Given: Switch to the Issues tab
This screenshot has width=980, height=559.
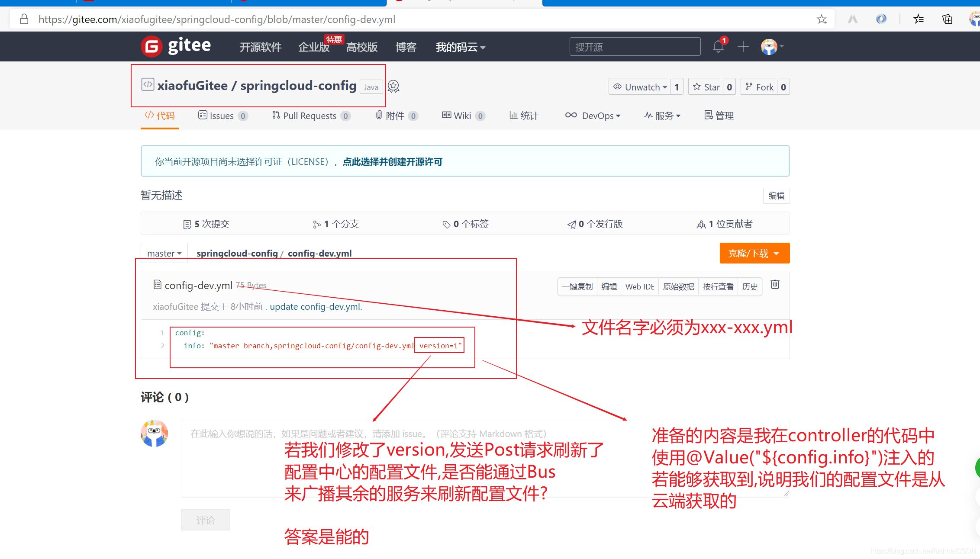Looking at the screenshot, I should tap(223, 116).
